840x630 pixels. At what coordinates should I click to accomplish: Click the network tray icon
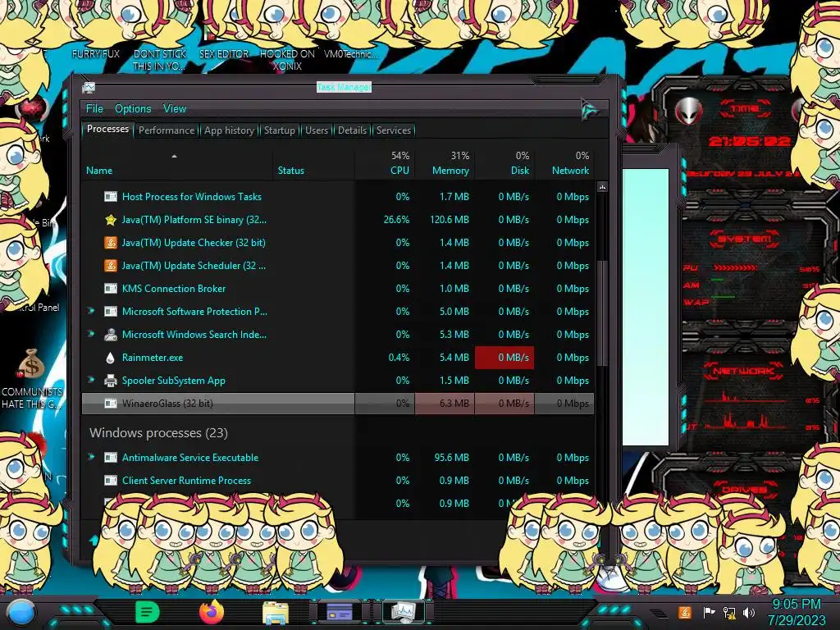point(729,612)
